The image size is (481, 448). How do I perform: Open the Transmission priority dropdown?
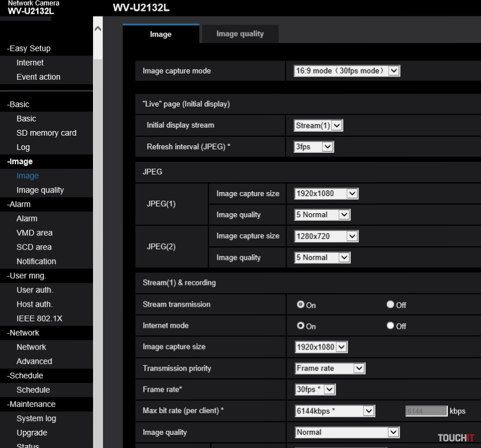[x=329, y=368]
